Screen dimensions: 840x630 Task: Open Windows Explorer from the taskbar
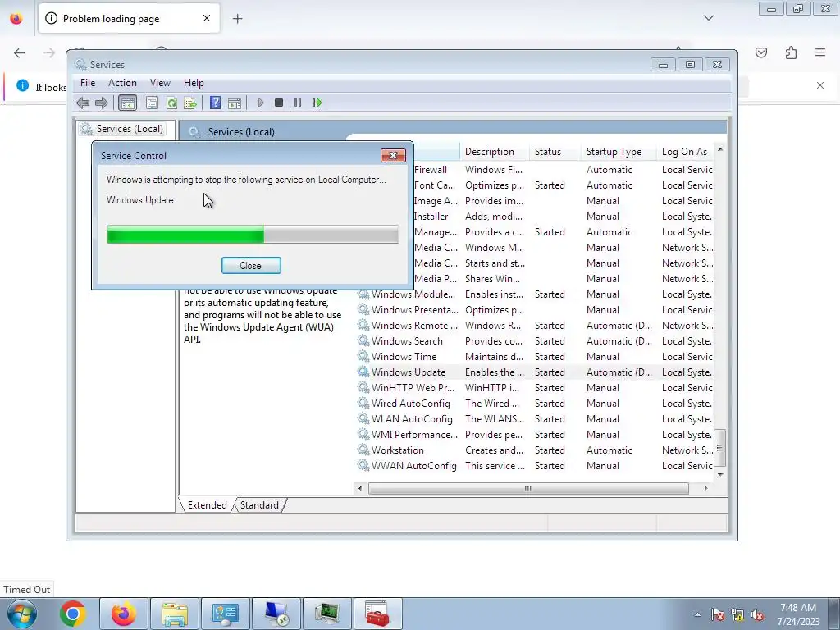tap(175, 614)
